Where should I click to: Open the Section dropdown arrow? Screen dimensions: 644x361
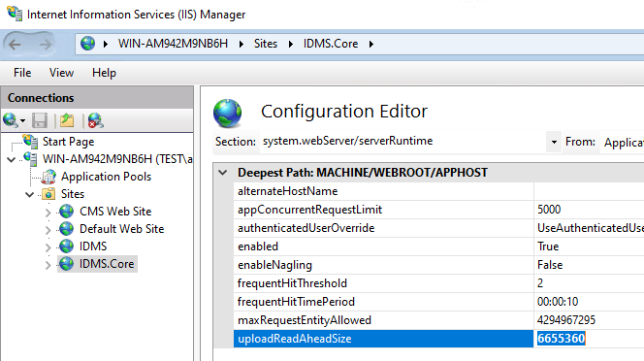[554, 142]
